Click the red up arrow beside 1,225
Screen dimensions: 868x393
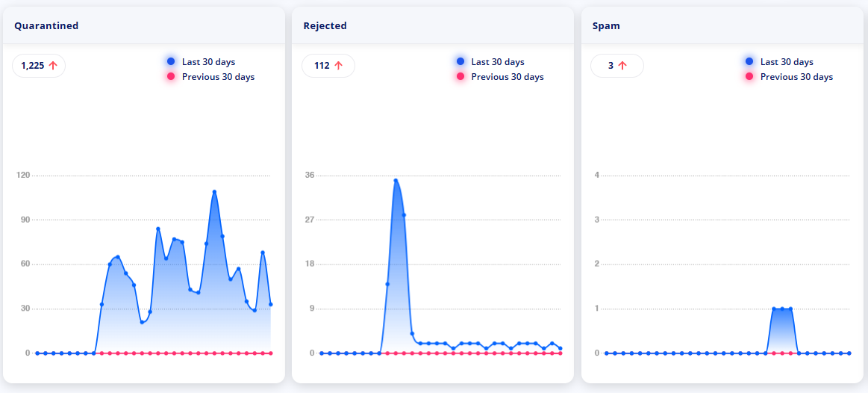(52, 66)
